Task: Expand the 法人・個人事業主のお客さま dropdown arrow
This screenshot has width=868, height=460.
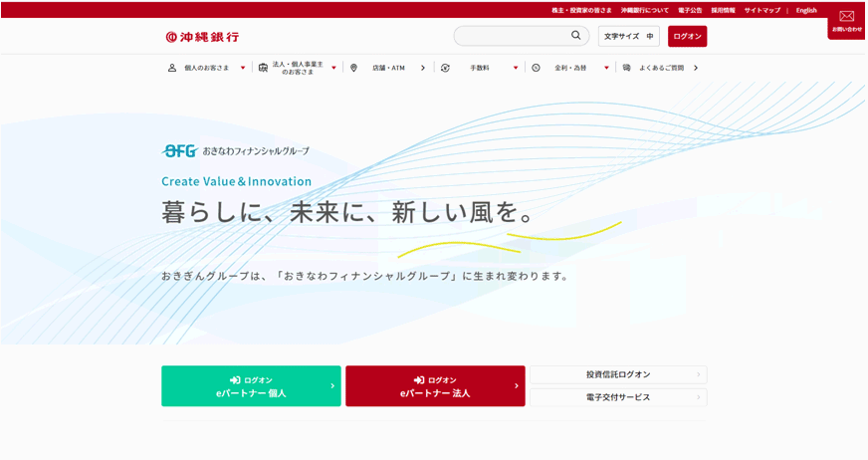Action: coord(333,68)
